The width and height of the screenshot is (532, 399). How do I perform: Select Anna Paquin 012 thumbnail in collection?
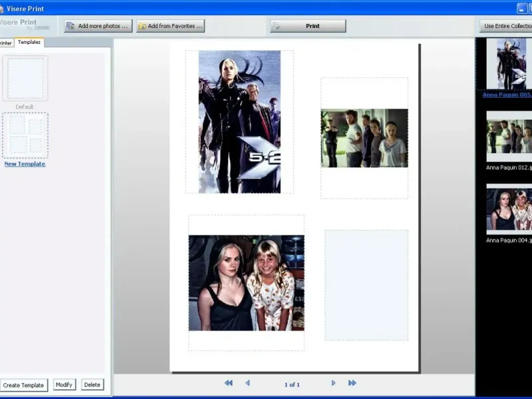[509, 136]
